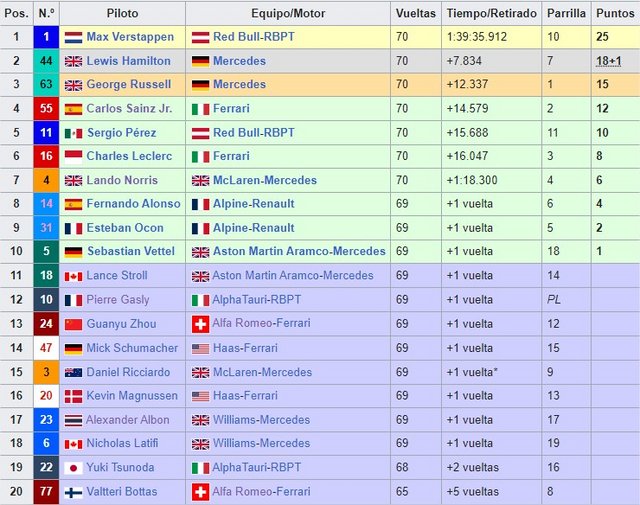Open the Max Verstappen driver link
This screenshot has width=640, height=505.
[130, 37]
